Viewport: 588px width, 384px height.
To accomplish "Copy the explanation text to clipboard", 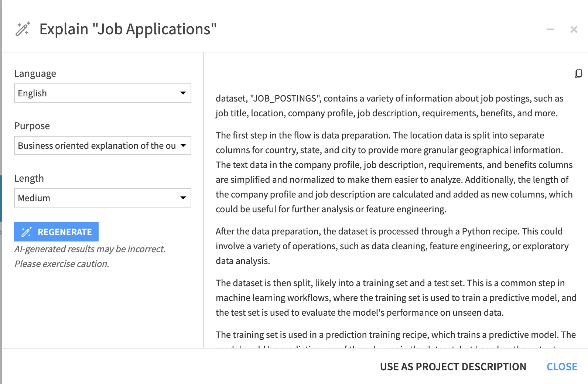I will coord(578,74).
